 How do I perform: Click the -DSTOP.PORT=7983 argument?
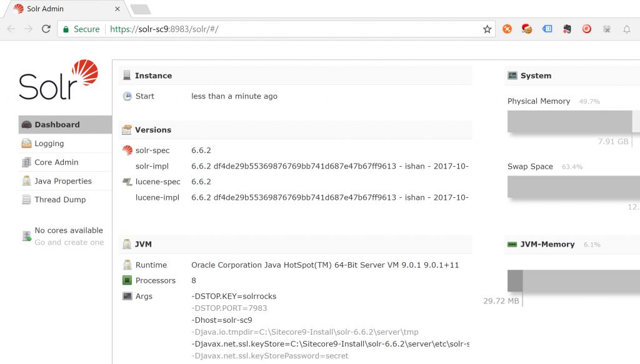pos(229,308)
